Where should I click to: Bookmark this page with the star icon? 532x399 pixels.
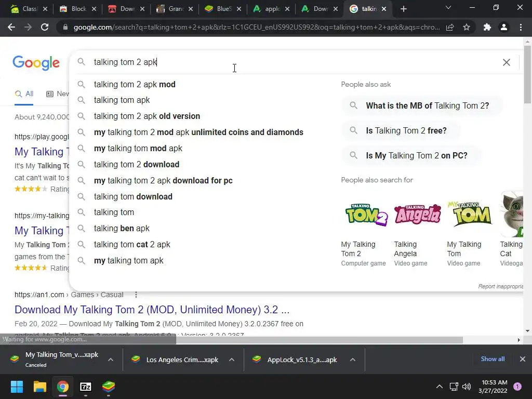[467, 27]
